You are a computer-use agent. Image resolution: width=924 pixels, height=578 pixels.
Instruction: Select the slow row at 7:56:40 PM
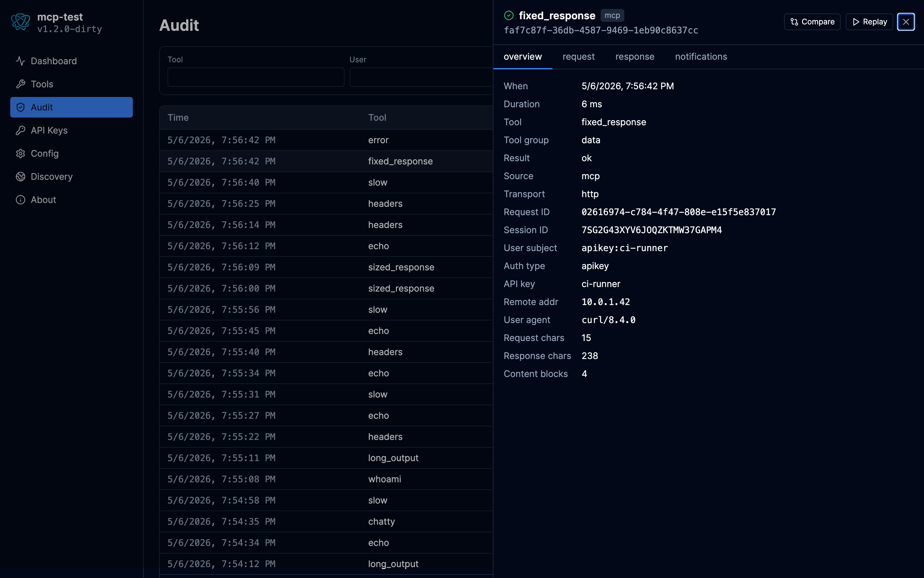pos(326,183)
